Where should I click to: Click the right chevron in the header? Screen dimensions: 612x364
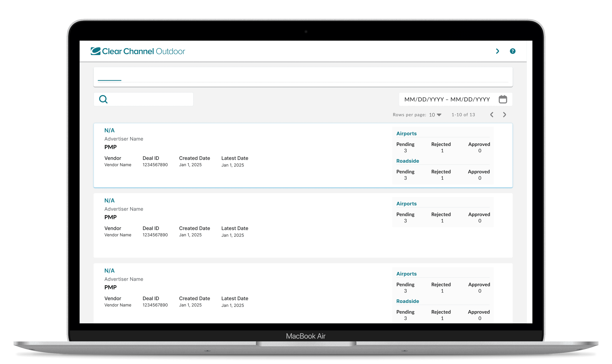tap(497, 51)
